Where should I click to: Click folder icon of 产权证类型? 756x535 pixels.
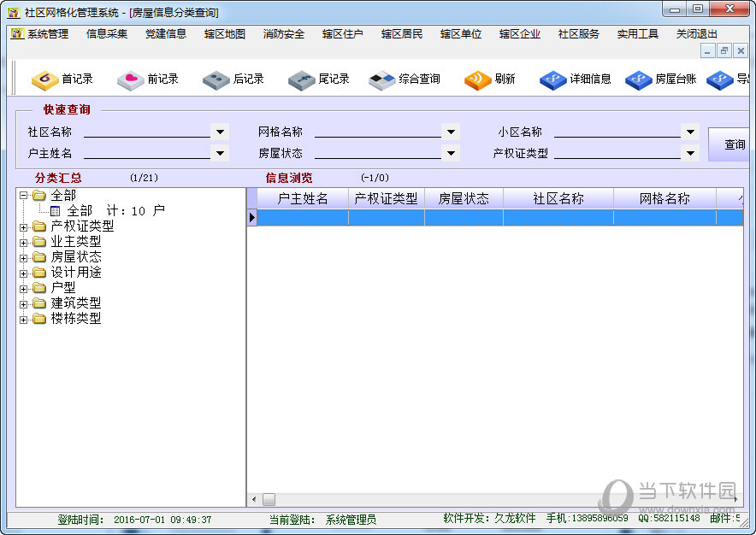pyautogui.click(x=39, y=226)
